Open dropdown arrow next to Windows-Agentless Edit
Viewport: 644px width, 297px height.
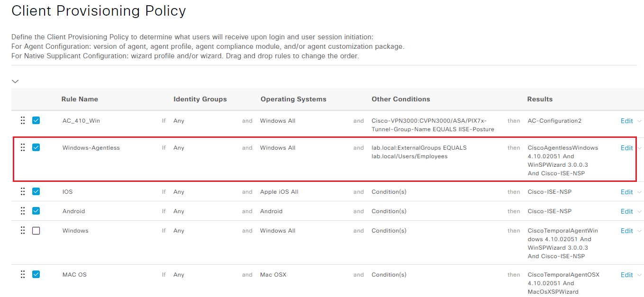point(639,148)
